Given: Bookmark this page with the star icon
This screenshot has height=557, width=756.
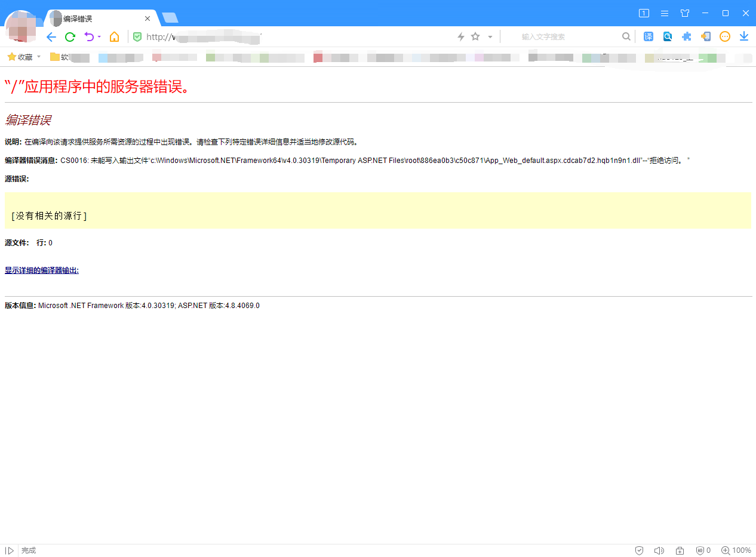Looking at the screenshot, I should click(x=475, y=36).
